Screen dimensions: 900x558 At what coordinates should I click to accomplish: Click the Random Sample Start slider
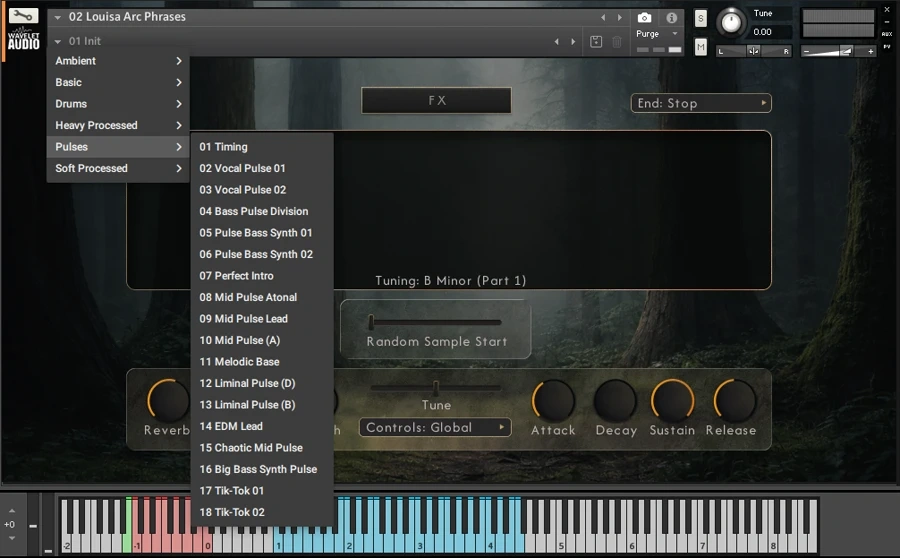(x=435, y=323)
